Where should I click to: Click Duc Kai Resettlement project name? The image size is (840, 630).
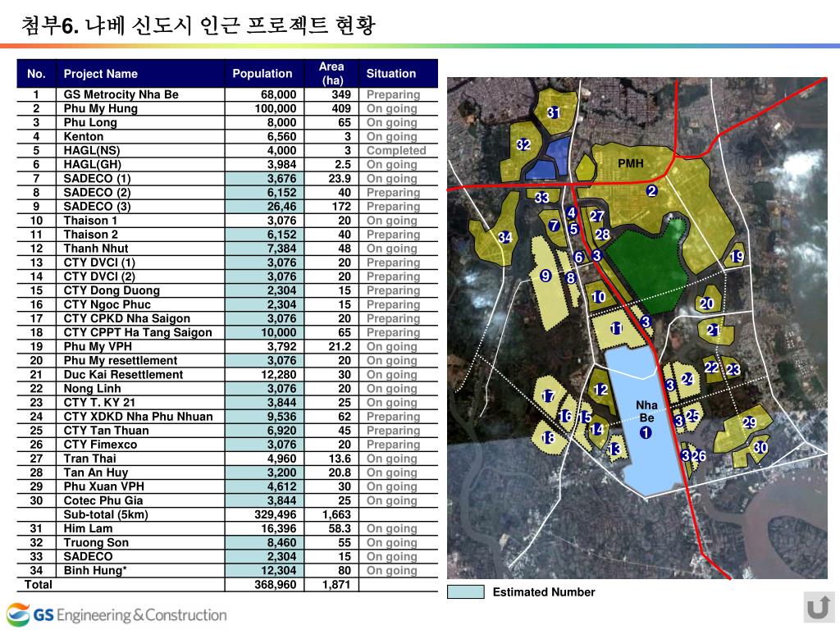(123, 374)
